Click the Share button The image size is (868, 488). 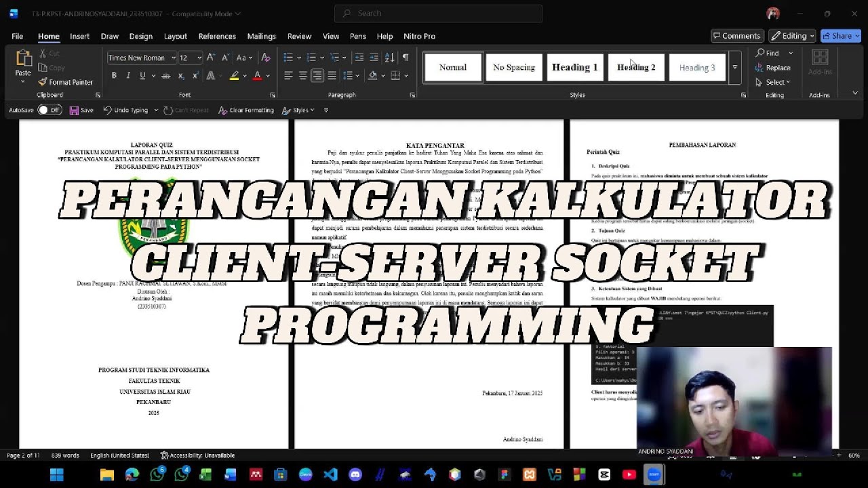click(840, 36)
